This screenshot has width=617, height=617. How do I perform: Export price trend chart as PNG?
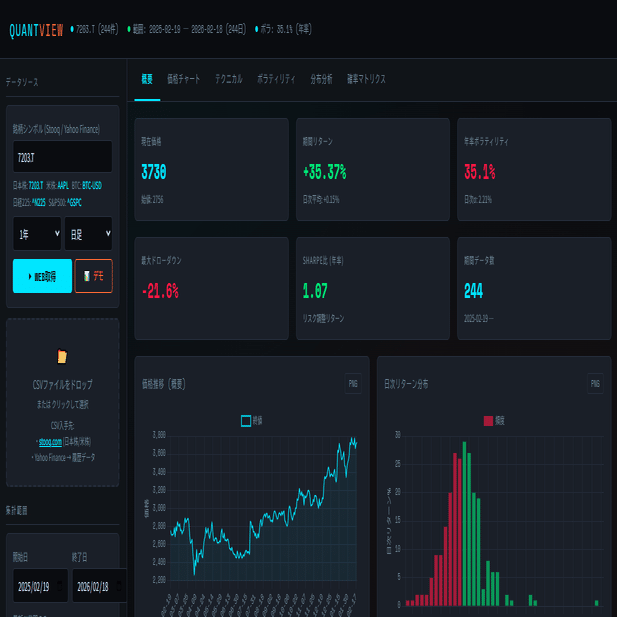click(x=353, y=384)
